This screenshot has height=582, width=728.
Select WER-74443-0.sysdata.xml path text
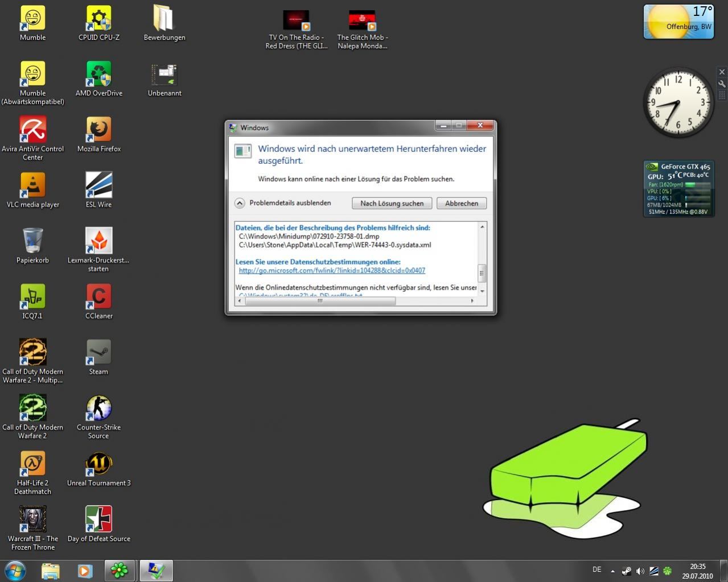click(335, 245)
